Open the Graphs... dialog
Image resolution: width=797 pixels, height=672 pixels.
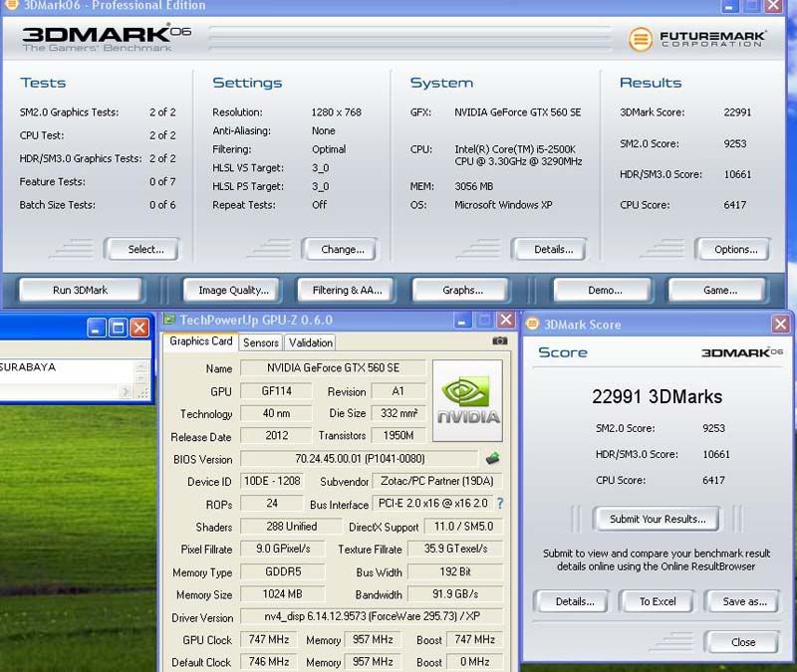click(460, 290)
